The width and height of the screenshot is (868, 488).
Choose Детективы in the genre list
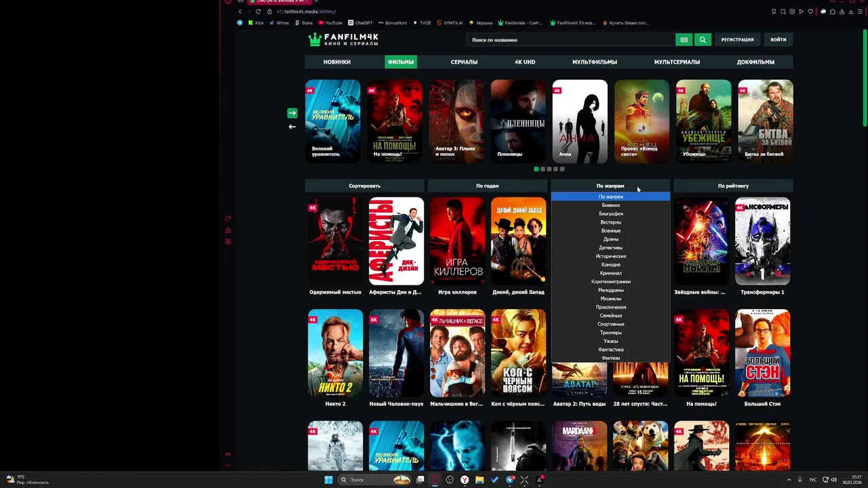tap(610, 248)
